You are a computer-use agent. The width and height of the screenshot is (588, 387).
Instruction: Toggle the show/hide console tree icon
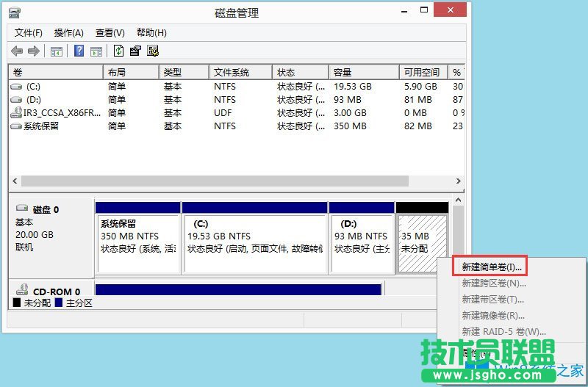[x=57, y=51]
